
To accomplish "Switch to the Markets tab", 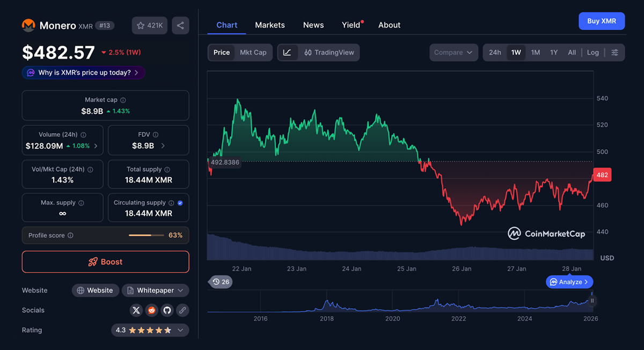I will [270, 25].
